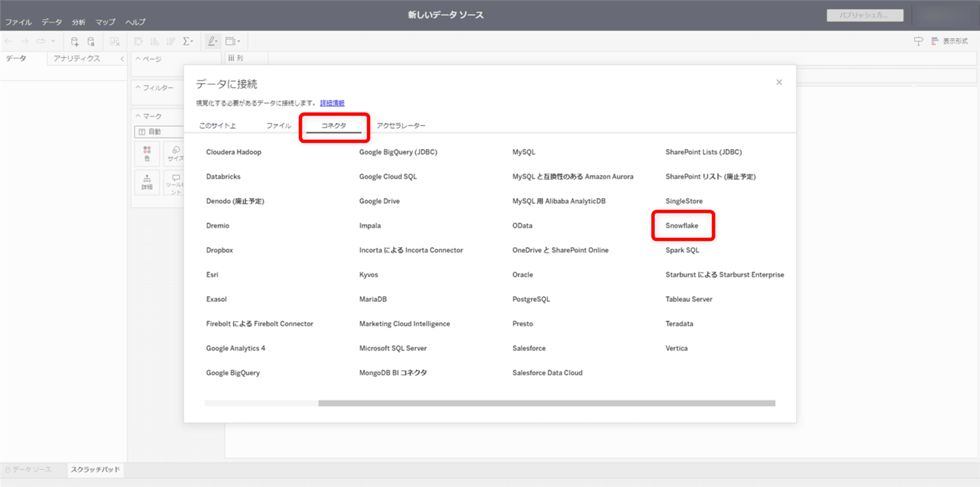Viewport: 980px width, 487px height.
Task: Choose the Teradata connector
Action: (x=679, y=324)
